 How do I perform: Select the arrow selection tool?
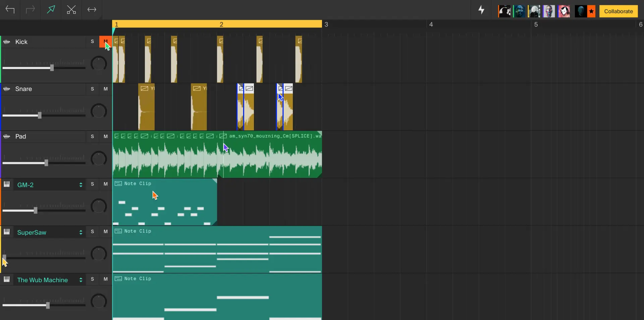51,10
